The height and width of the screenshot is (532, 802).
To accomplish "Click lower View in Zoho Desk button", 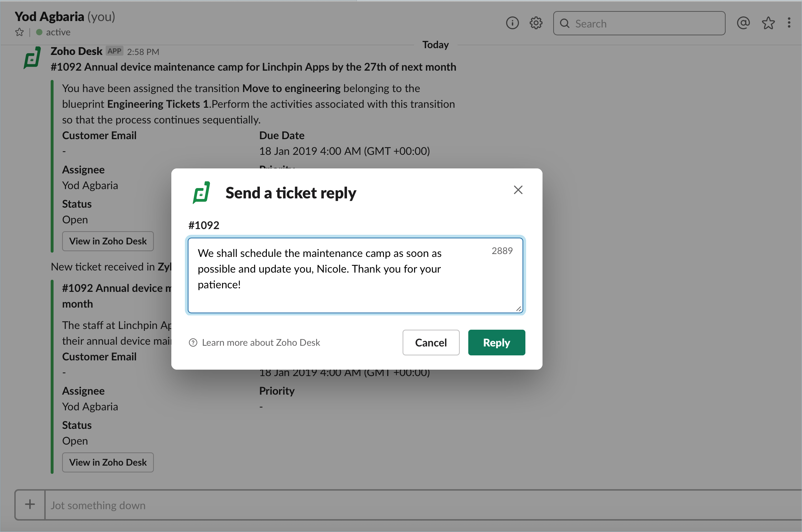I will click(108, 462).
